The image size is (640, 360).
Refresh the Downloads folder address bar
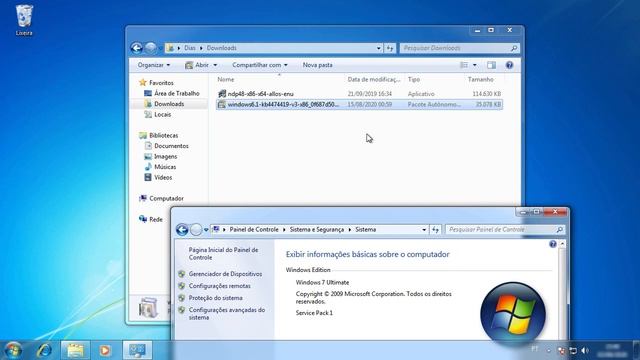390,48
